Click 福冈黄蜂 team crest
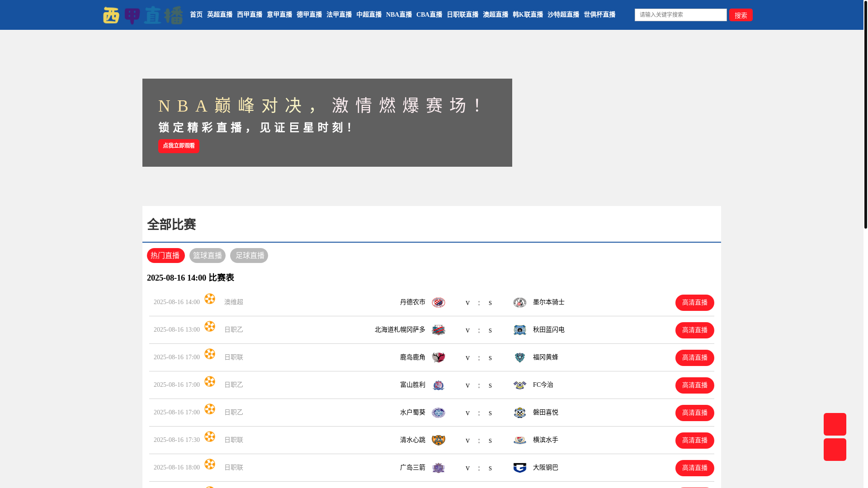 [520, 357]
